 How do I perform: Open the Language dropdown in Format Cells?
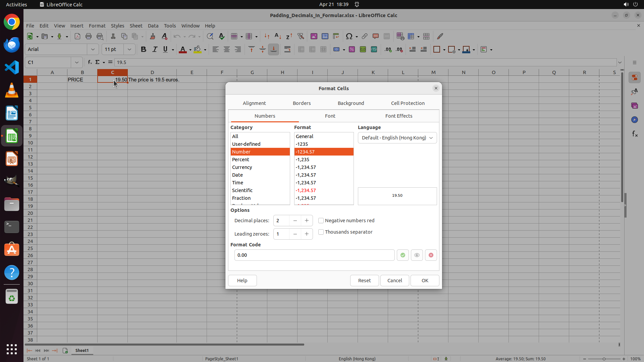397,138
